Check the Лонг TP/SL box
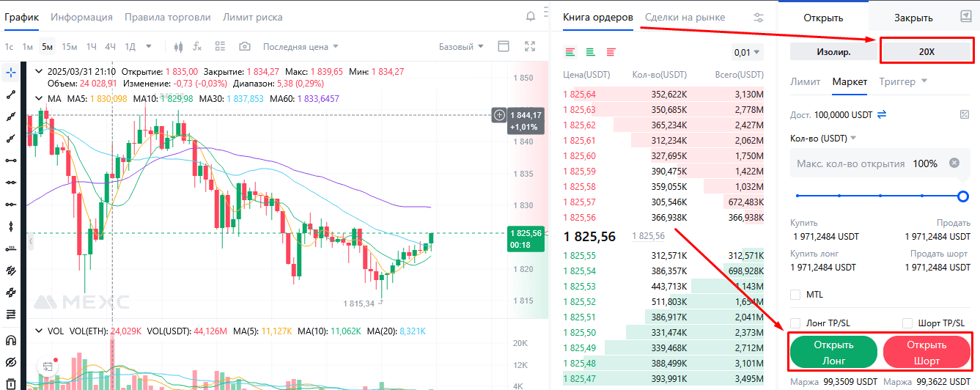This screenshot has height=390, width=980. 795,323
